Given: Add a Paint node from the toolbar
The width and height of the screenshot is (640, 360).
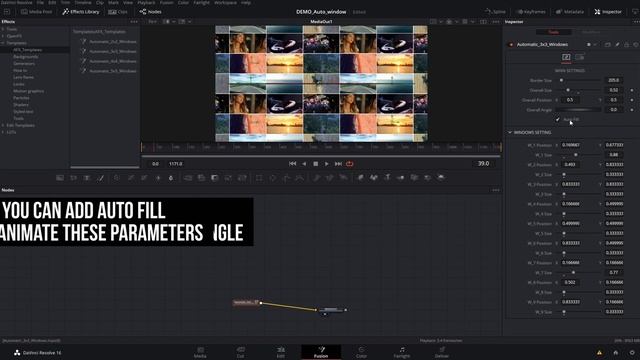Looking at the screenshot, I should click(100, 178).
